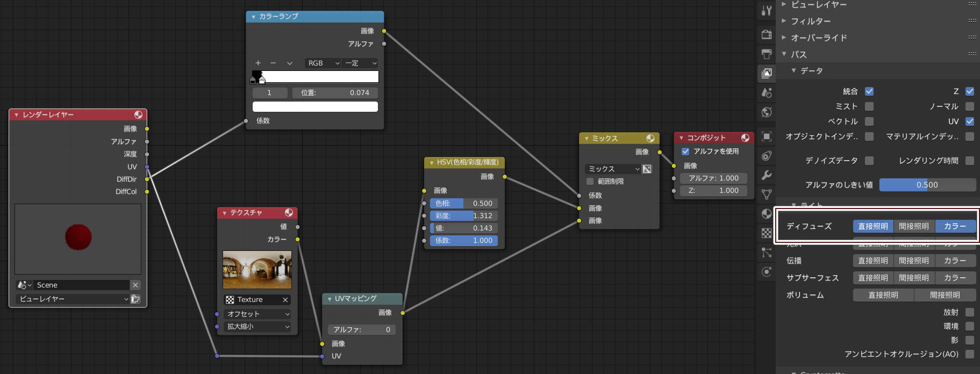Toggle アルファを使用 in コンポジット node

coord(685,151)
